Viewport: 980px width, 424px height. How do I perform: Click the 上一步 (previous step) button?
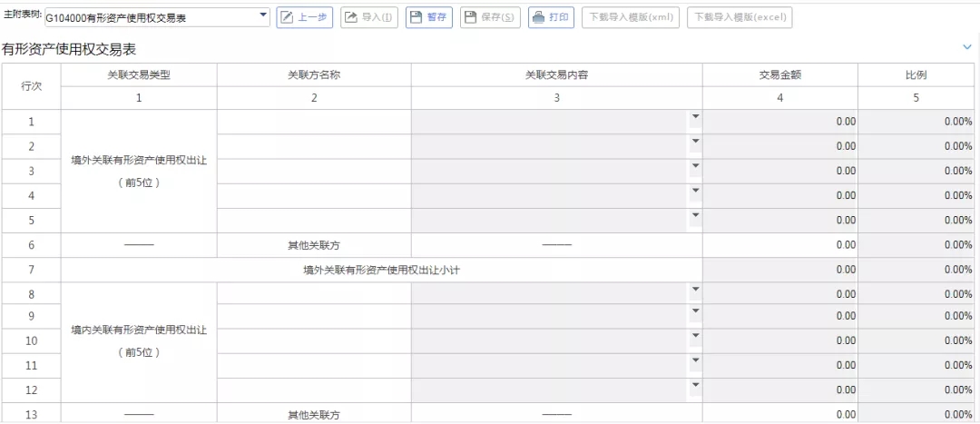[x=304, y=18]
